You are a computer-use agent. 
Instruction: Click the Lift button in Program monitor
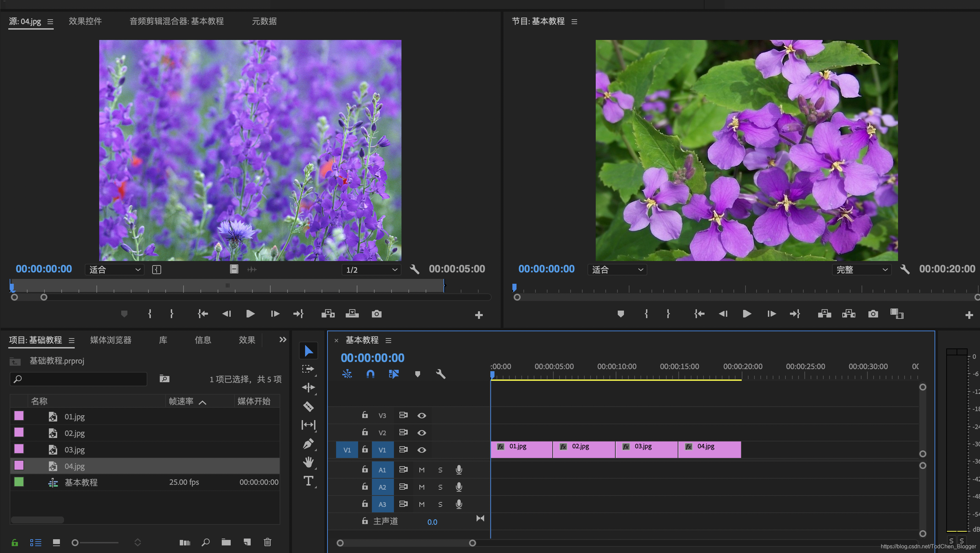click(x=824, y=314)
